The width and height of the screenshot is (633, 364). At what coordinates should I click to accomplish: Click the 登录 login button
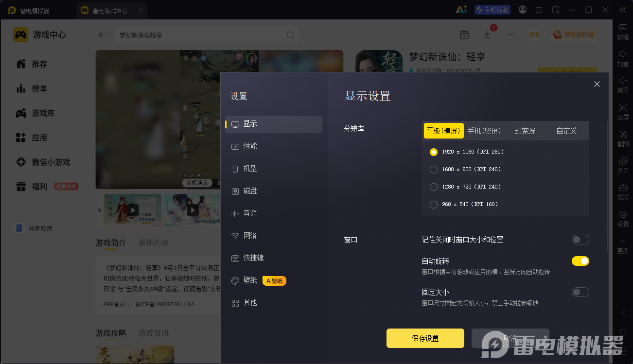pos(534,35)
